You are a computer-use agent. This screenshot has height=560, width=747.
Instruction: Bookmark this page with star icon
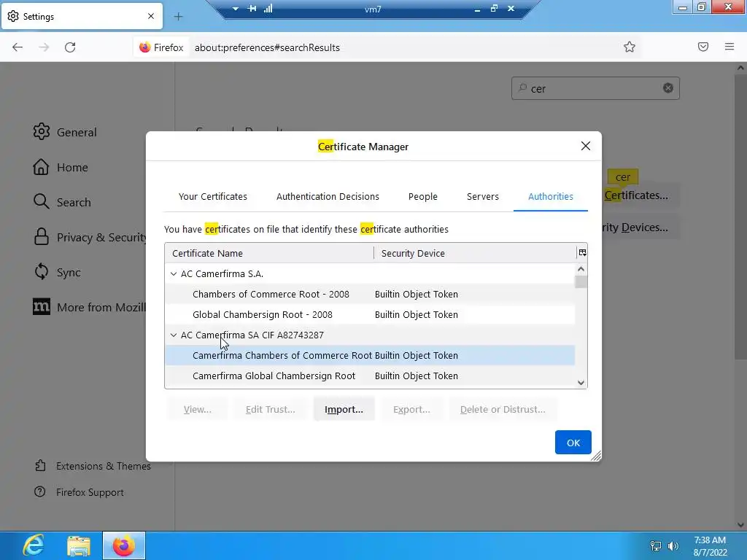pos(630,47)
